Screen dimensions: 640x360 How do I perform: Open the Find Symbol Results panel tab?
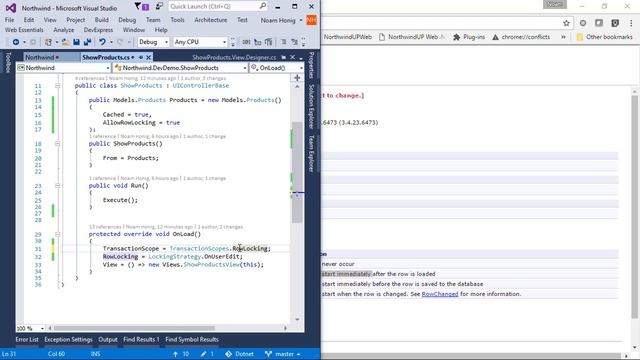(x=192, y=339)
